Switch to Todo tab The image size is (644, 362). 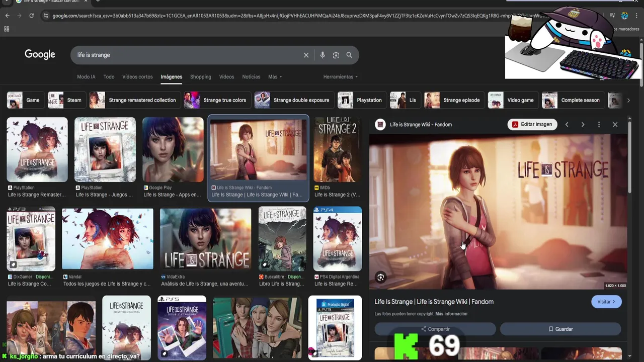pos(109,77)
